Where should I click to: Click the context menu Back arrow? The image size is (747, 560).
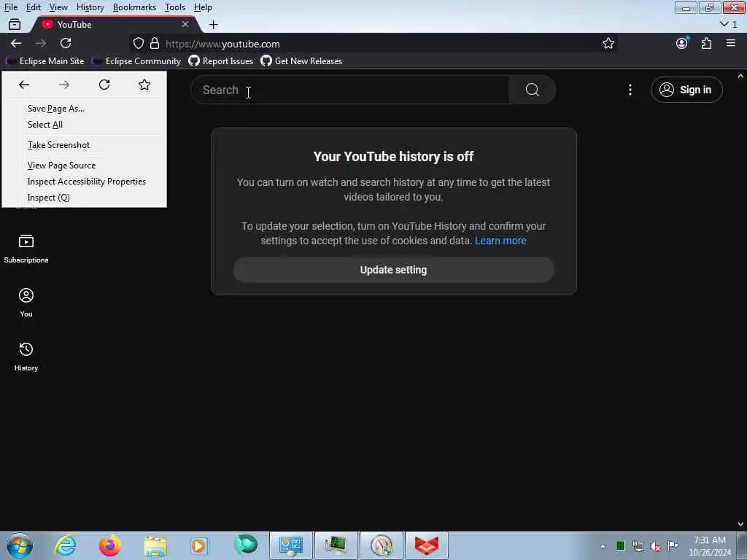tap(24, 85)
